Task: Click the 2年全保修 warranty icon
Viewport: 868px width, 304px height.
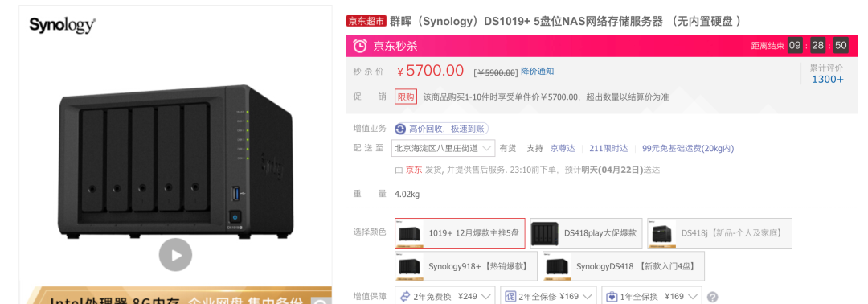Action: (510, 296)
